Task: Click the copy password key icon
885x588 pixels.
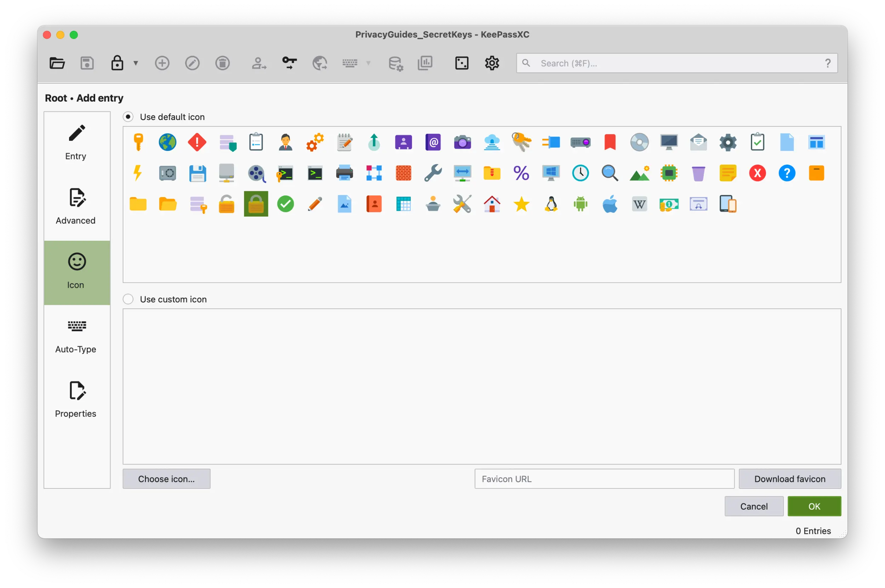Action: [x=289, y=63]
